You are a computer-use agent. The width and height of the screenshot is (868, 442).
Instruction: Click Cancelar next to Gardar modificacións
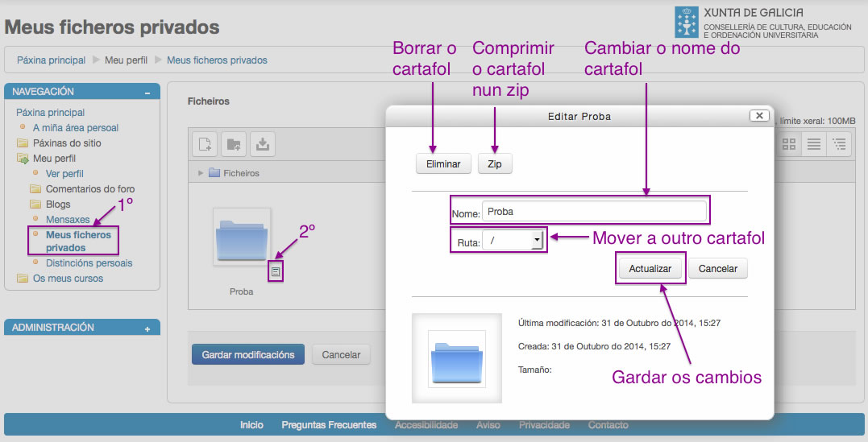(341, 354)
